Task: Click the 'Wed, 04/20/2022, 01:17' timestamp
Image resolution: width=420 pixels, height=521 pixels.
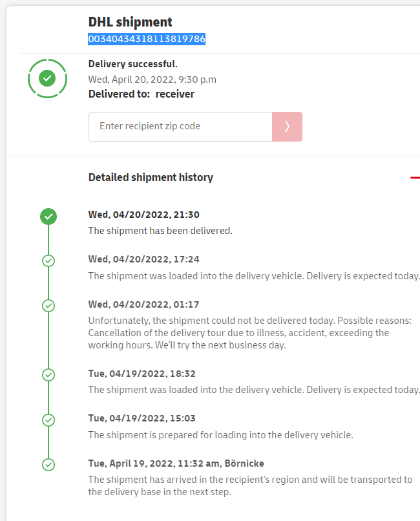Action: pos(143,304)
